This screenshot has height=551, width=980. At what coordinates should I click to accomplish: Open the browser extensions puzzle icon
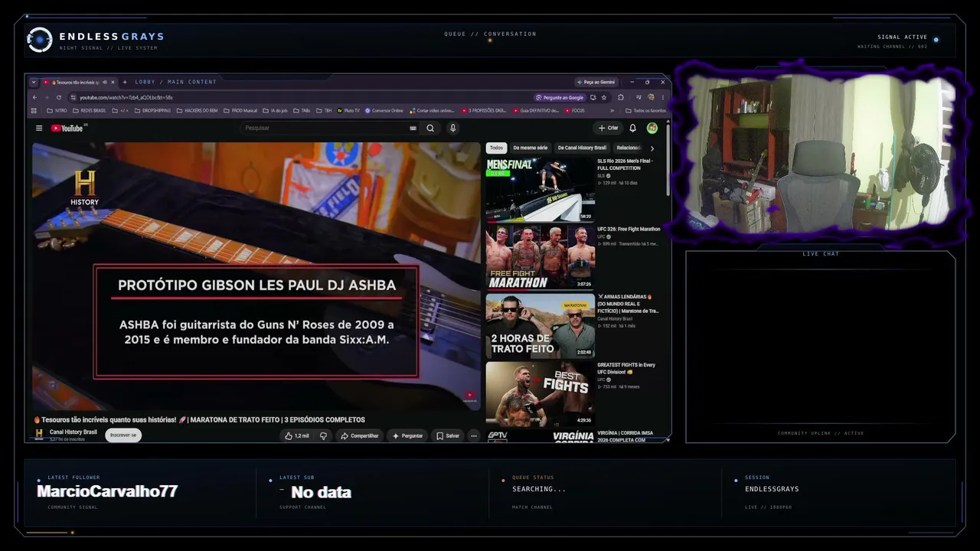(x=621, y=97)
